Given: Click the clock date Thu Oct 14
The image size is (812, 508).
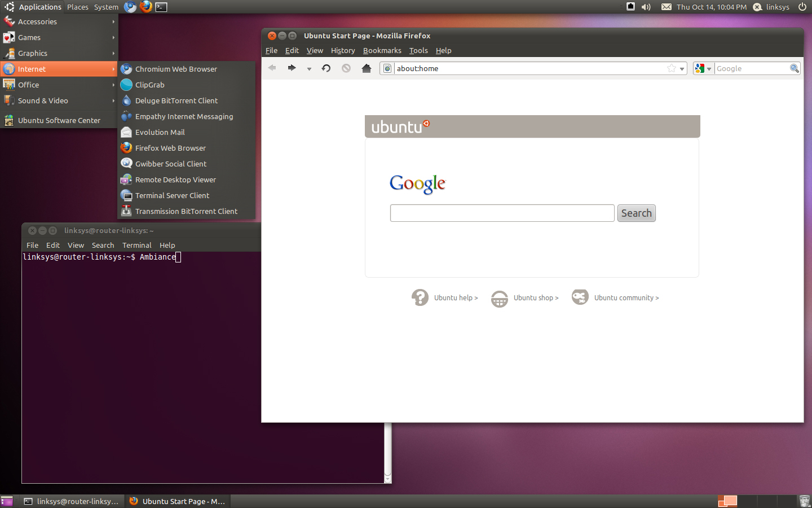Looking at the screenshot, I should pyautogui.click(x=712, y=7).
